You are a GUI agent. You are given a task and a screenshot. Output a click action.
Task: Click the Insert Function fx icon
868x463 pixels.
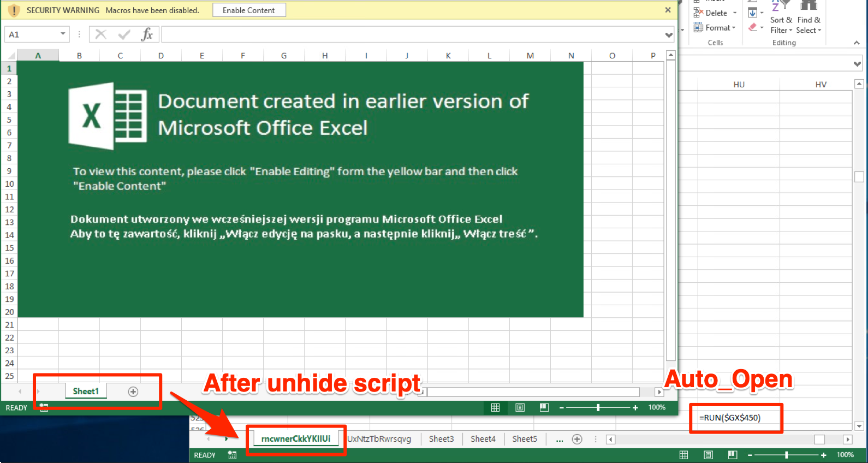(x=147, y=34)
